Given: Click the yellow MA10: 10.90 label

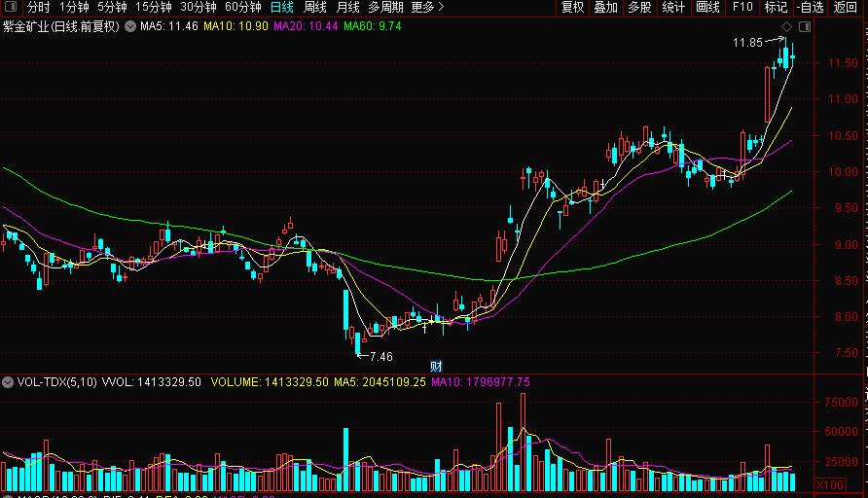Looking at the screenshot, I should [235, 26].
